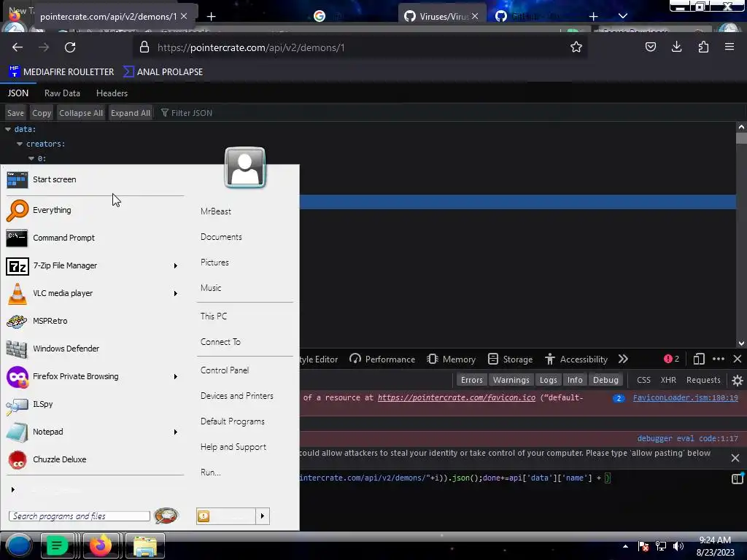The width and height of the screenshot is (747, 560).
Task: Expand the Firefox Private Browsing submenu arrow
Action: [x=175, y=377]
